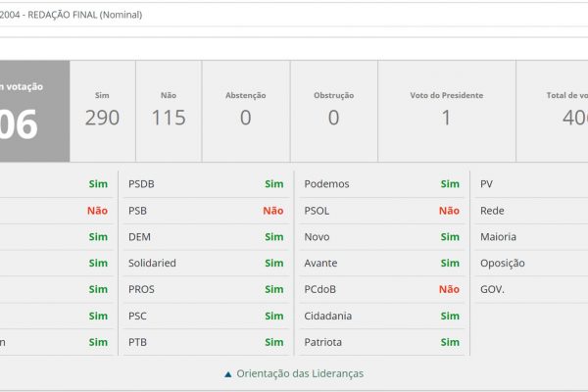This screenshot has width=588, height=392.
Task: Select the Podemos party entry
Action: click(x=381, y=184)
